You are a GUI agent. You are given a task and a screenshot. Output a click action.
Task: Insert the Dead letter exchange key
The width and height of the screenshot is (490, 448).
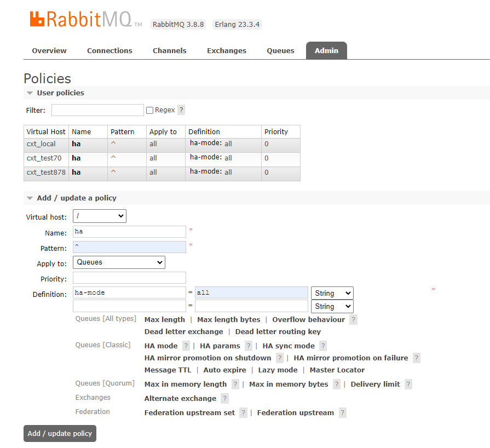pyautogui.click(x=184, y=331)
